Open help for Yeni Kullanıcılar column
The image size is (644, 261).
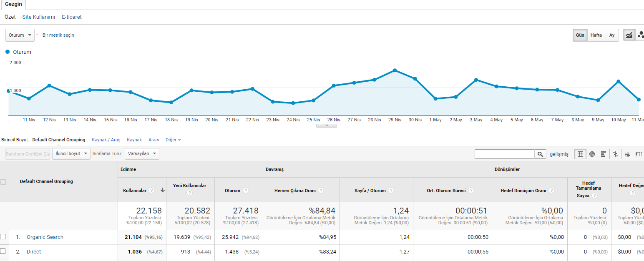click(190, 193)
